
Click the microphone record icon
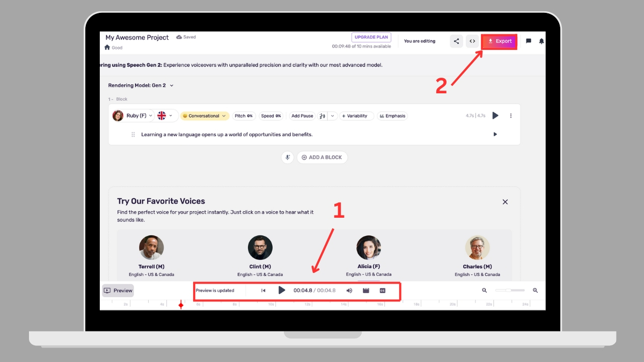coord(288,158)
